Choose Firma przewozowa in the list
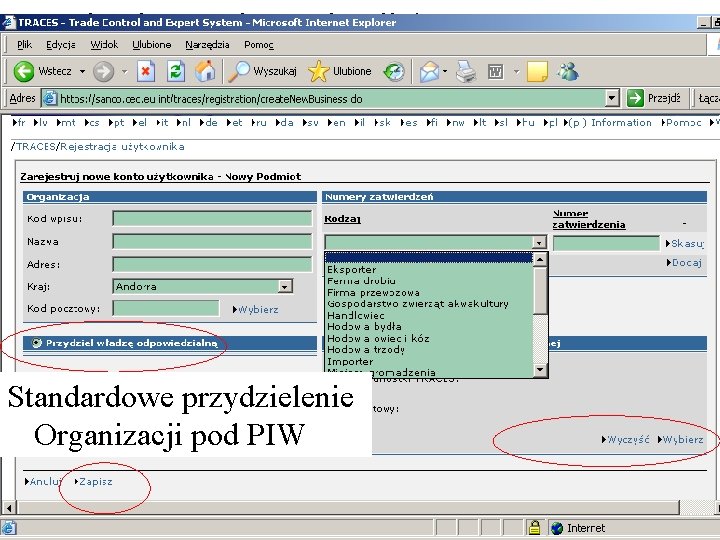 (429, 292)
